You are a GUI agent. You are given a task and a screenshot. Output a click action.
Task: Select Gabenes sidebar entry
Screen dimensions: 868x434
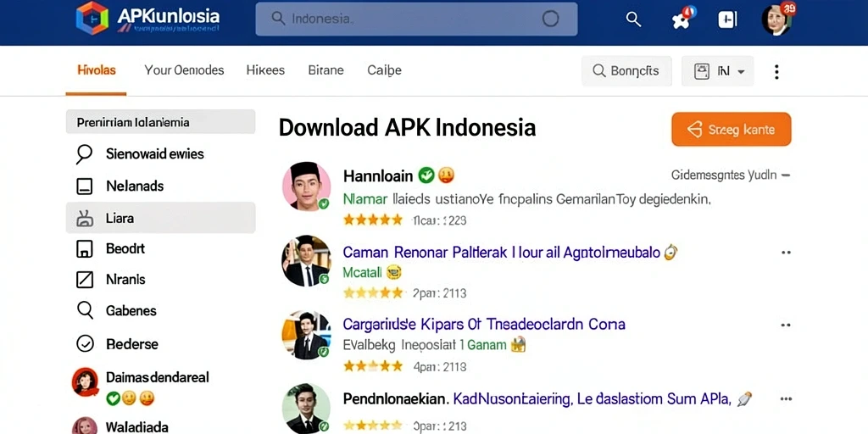[160, 310]
